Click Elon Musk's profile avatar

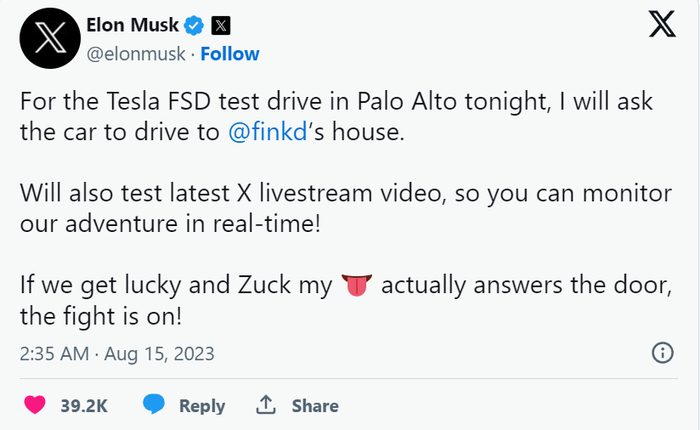point(49,40)
